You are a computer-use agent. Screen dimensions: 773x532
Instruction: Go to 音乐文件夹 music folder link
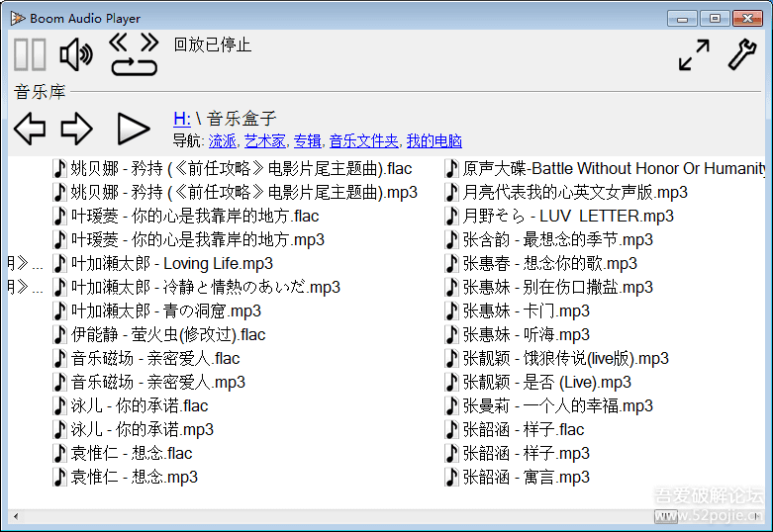click(x=364, y=141)
